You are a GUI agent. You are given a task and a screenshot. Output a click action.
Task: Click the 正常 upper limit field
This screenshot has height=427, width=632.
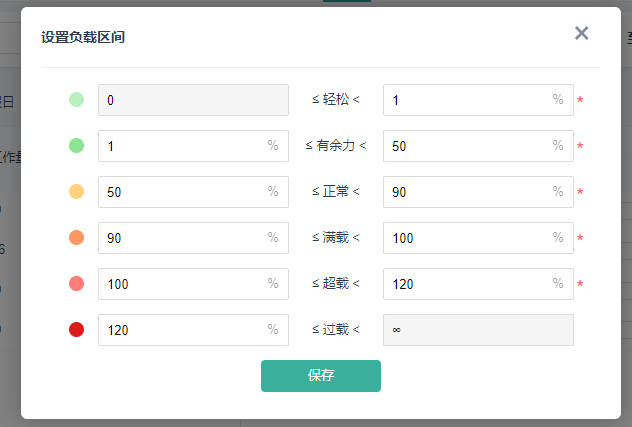[467, 192]
